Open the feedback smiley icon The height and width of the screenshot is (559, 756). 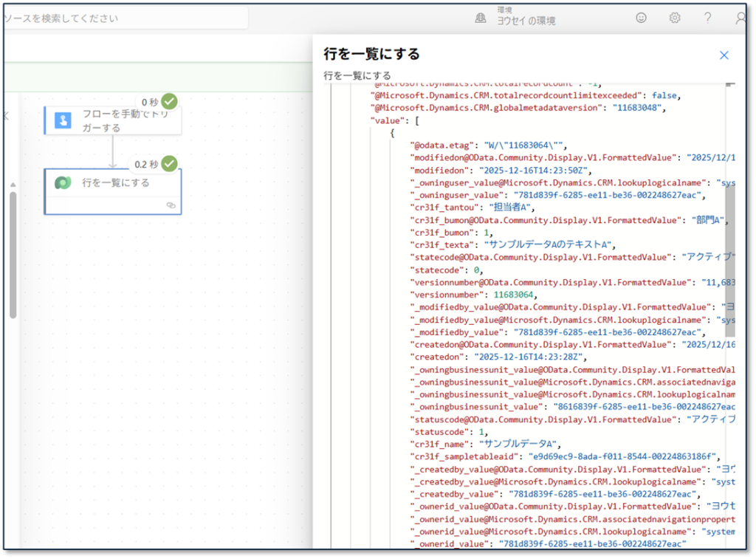[641, 18]
